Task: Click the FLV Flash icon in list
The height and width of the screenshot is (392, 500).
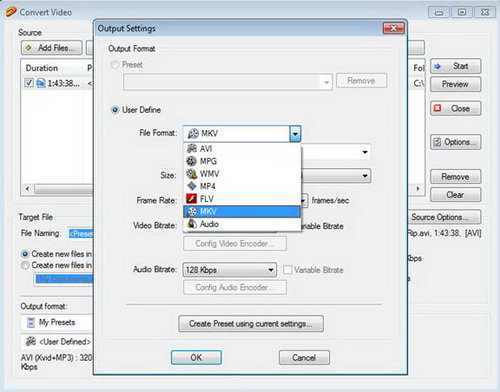Action: 191,199
